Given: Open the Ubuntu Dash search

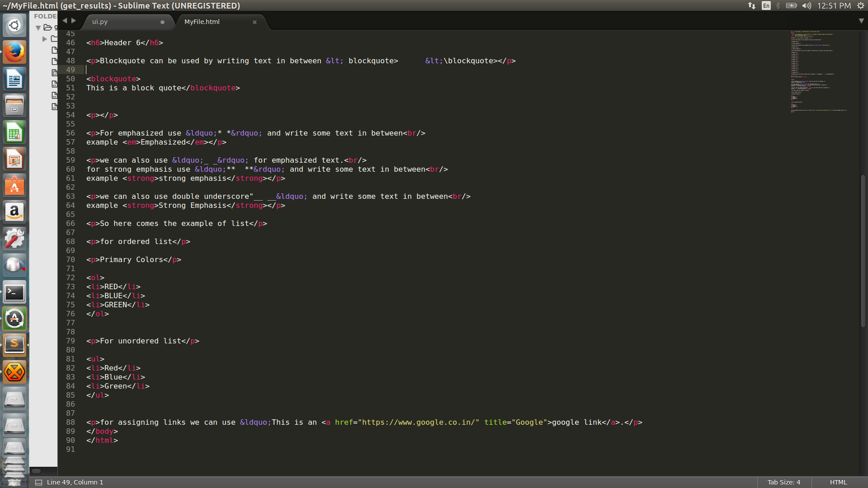Looking at the screenshot, I should click(x=14, y=26).
